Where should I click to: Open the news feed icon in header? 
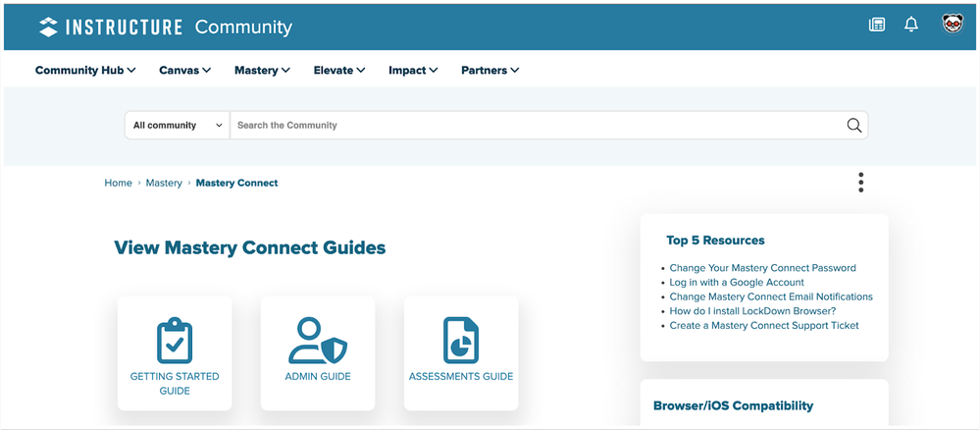pos(877,26)
